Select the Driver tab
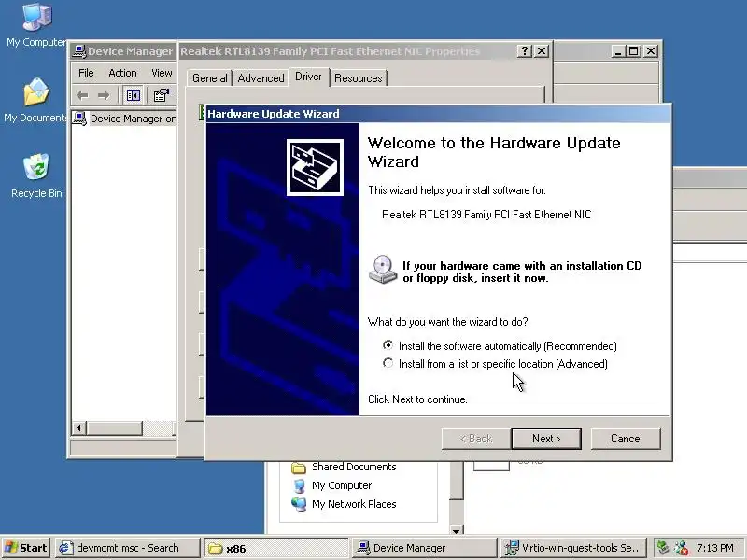 click(308, 77)
